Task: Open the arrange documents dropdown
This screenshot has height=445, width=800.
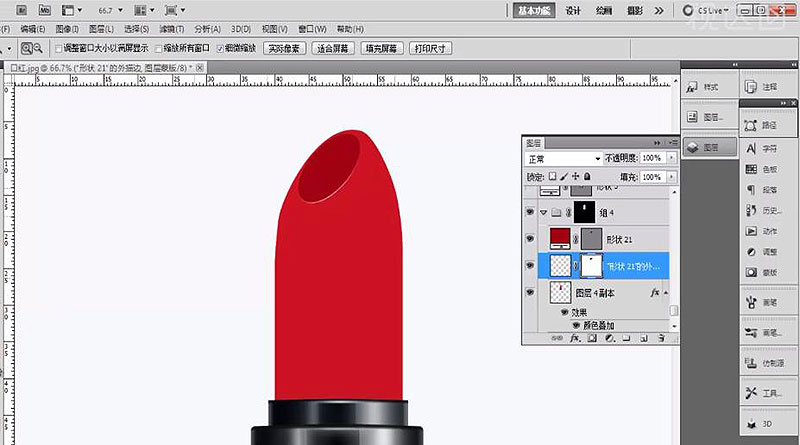Action: point(144,10)
